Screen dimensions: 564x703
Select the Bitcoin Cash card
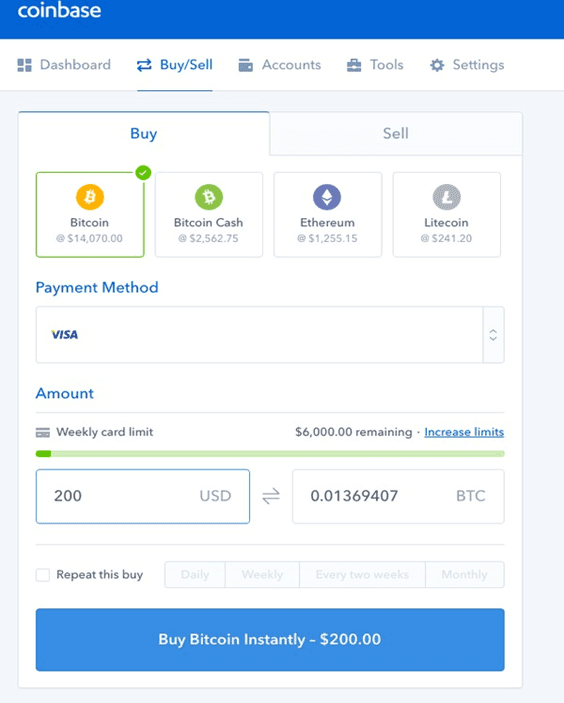(x=209, y=215)
